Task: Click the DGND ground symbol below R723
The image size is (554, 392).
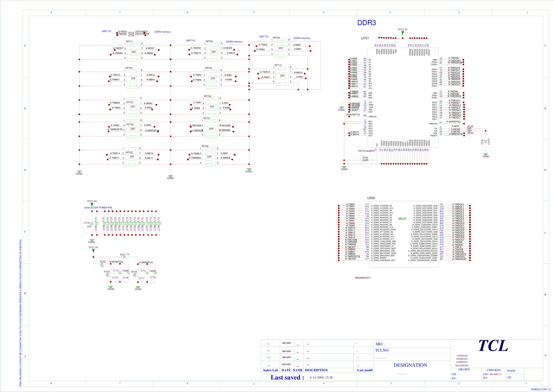Action: [111, 288]
